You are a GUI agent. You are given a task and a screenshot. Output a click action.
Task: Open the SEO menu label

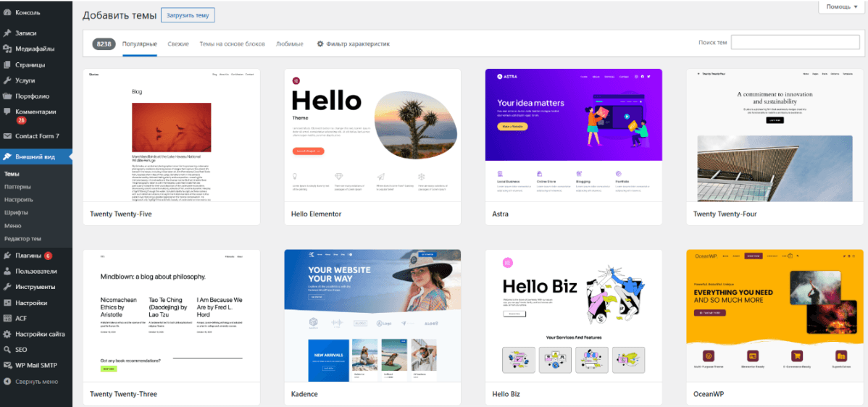click(22, 350)
